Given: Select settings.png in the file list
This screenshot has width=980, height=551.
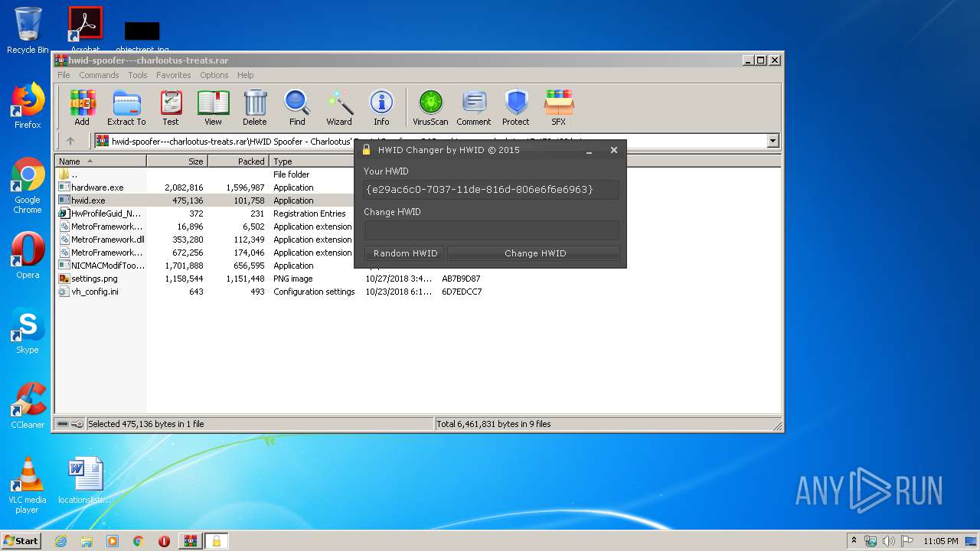Looking at the screenshot, I should pyautogui.click(x=94, y=279).
